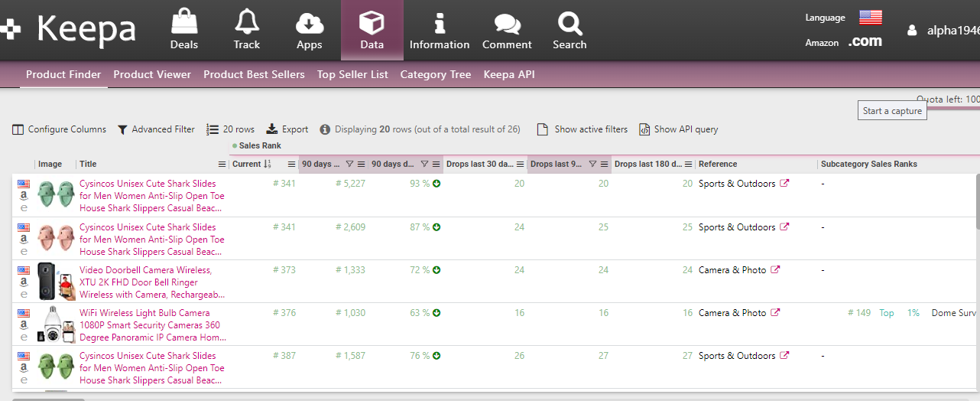Open the Current column menu icon
Viewport: 980px width, 401px height.
point(291,164)
